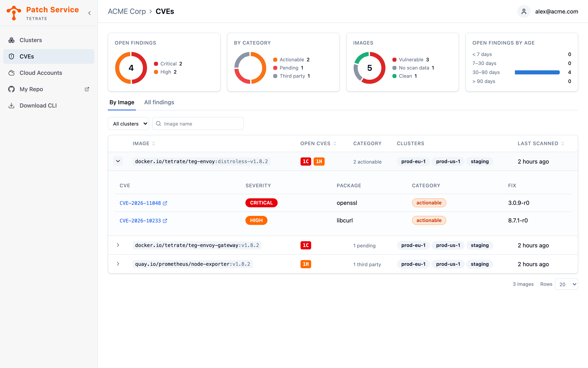Click the Open Findings donut chart
The width and height of the screenshot is (588, 368).
click(131, 68)
